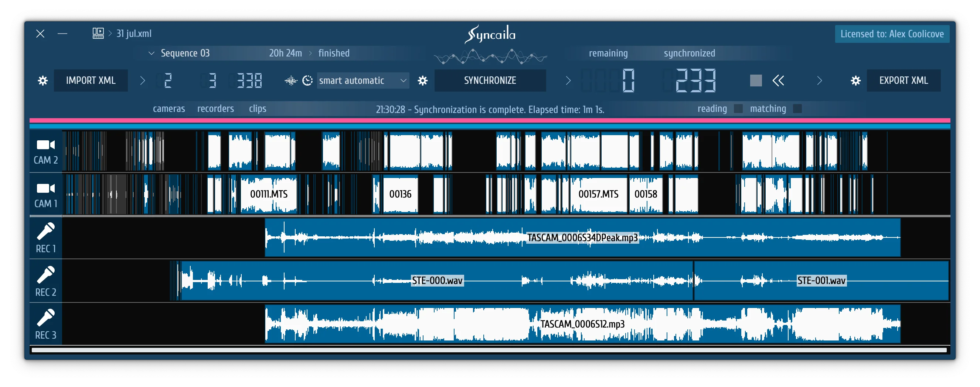
Task: Click the waveform analysis icon
Action: pyautogui.click(x=291, y=81)
